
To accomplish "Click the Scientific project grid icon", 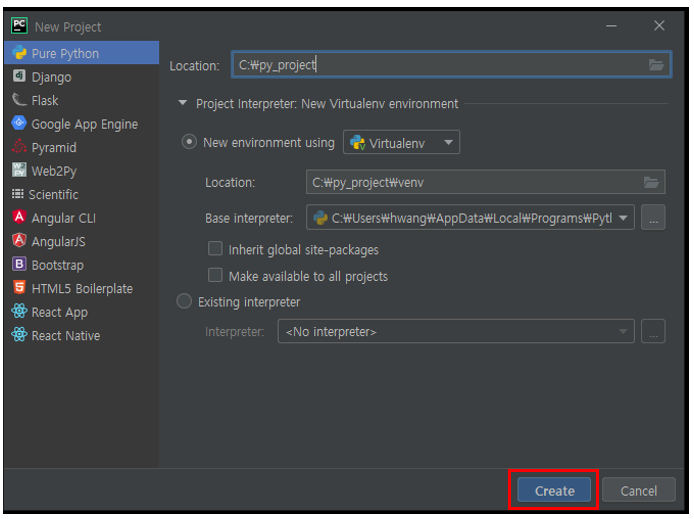I will coord(18,194).
